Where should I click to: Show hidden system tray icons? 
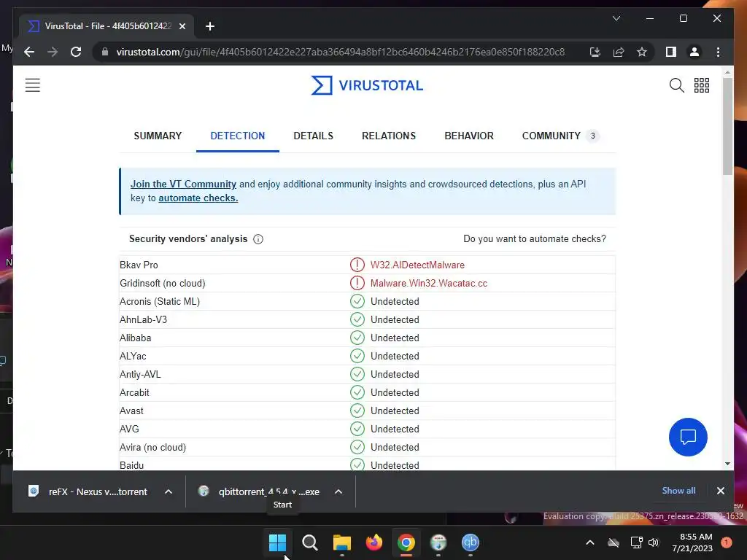click(589, 542)
